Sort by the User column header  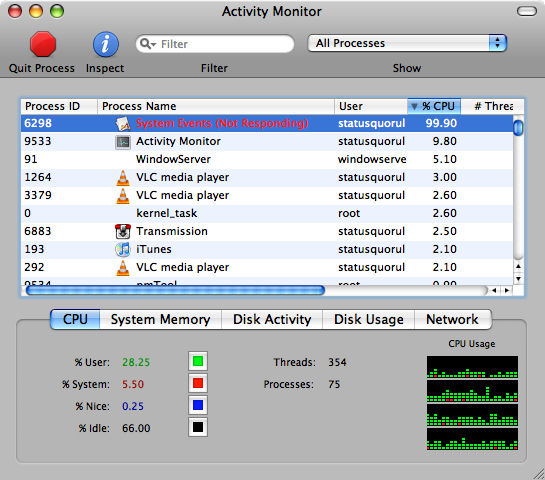[371, 106]
